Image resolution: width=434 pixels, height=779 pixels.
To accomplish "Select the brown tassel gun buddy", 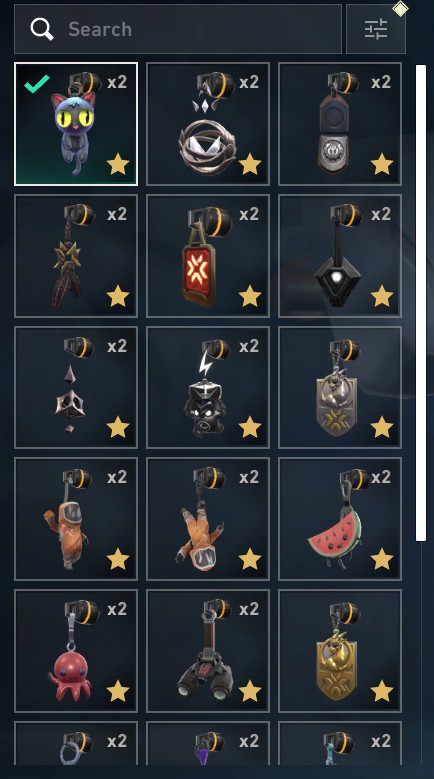I will tap(76, 256).
